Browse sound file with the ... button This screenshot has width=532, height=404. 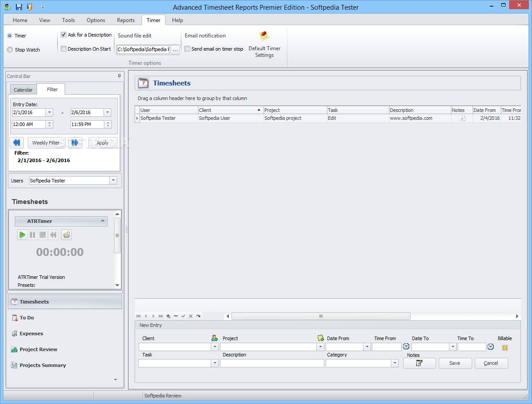pos(175,50)
